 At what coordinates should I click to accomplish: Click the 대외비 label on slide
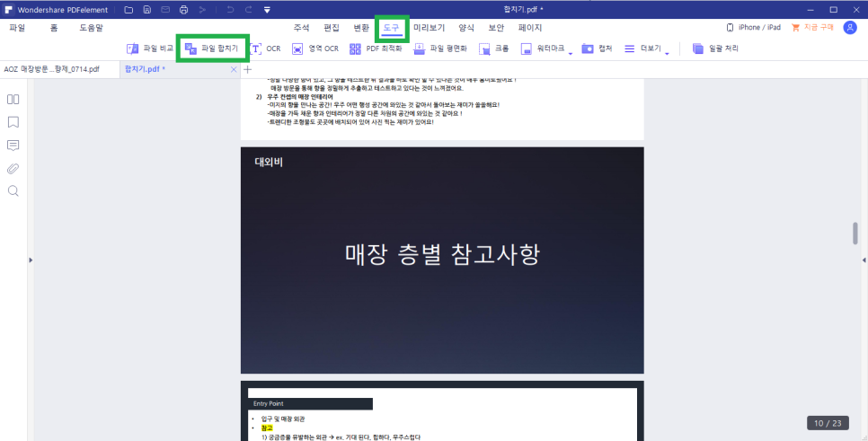click(x=269, y=163)
